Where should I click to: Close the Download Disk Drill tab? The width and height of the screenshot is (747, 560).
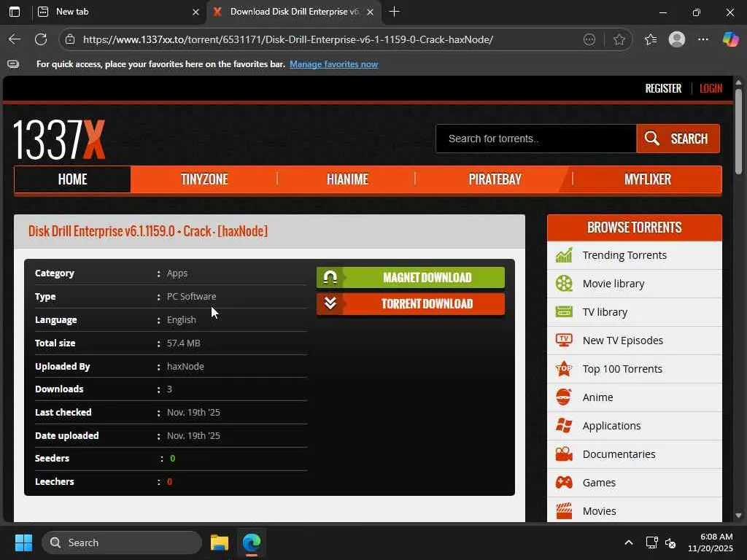(x=370, y=12)
